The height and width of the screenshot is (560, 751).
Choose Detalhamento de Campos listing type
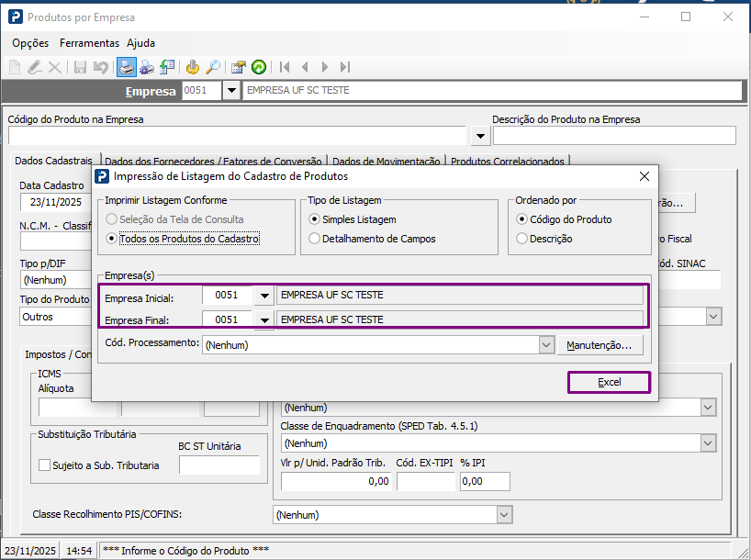point(315,239)
